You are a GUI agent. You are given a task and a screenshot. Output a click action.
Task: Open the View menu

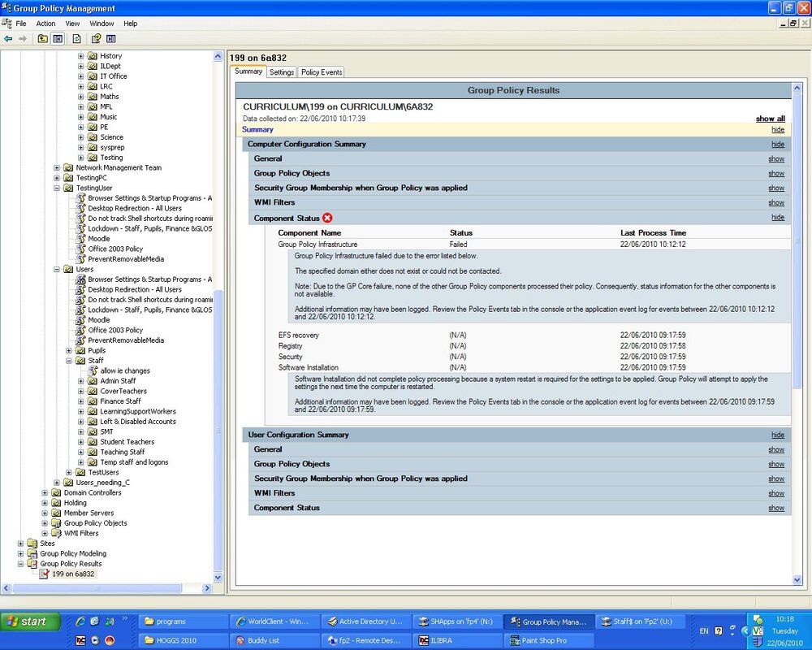[x=72, y=24]
